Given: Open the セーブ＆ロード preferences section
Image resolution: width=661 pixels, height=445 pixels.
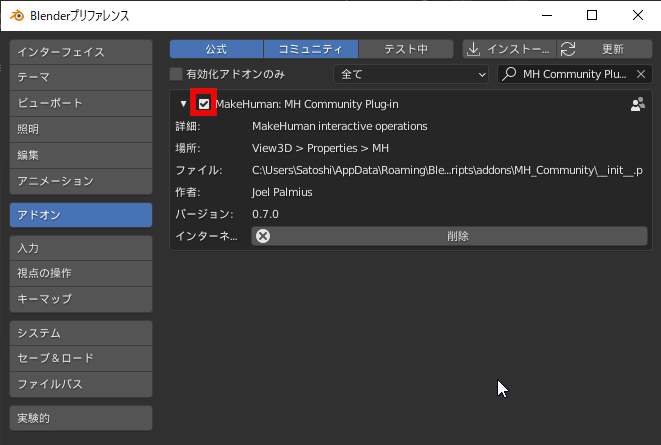Looking at the screenshot, I should (81, 359).
